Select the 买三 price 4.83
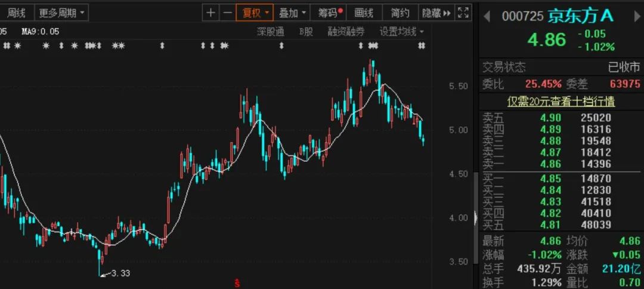The image size is (644, 289). click(x=550, y=202)
